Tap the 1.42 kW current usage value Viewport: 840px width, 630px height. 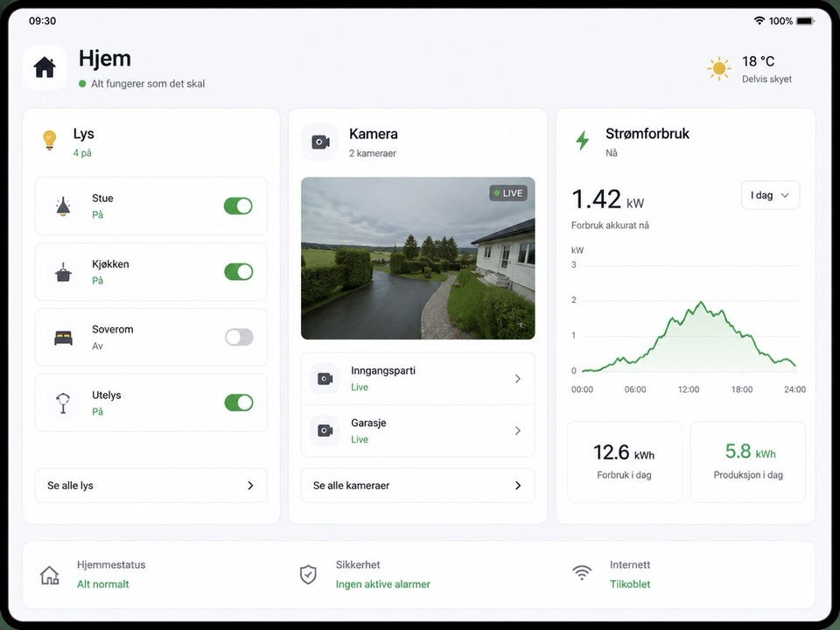(607, 199)
